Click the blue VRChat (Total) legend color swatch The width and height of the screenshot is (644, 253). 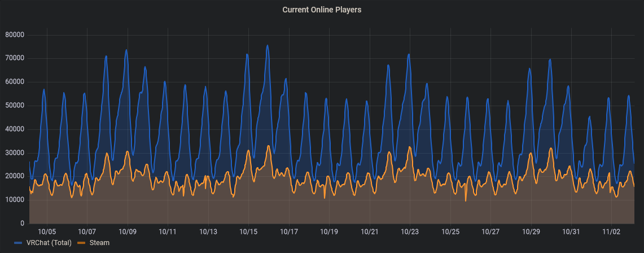pyautogui.click(x=19, y=243)
